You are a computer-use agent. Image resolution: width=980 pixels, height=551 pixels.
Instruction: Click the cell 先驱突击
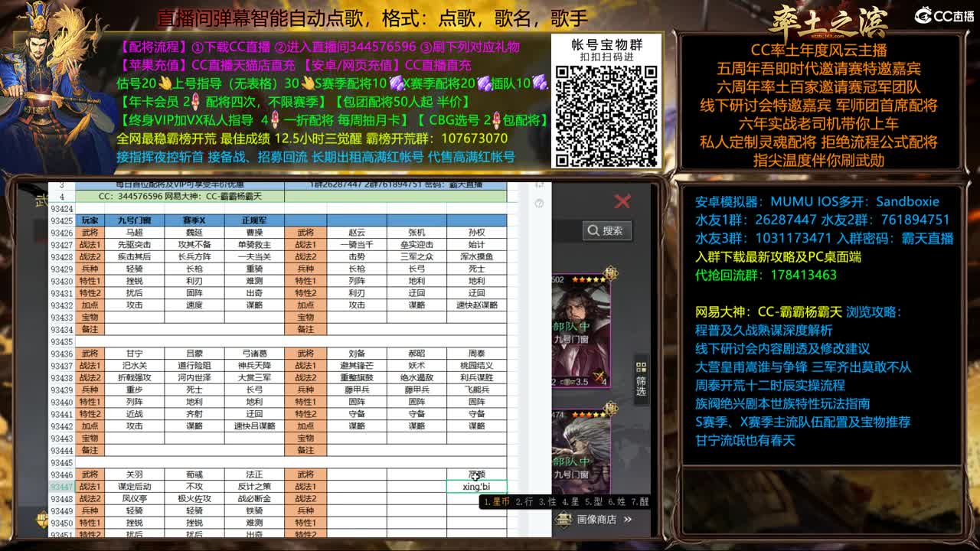pyautogui.click(x=134, y=245)
